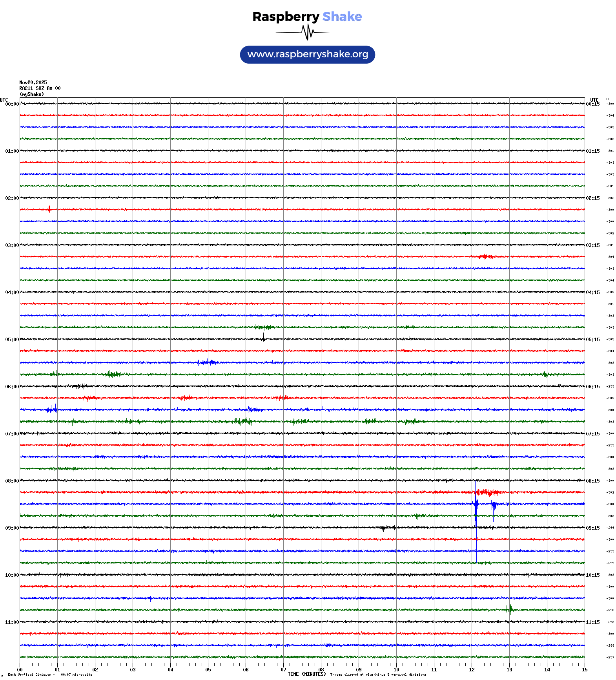The width and height of the screenshot is (616, 680).
Task: Click the 07 tick on the minutes axis
Action: click(283, 669)
